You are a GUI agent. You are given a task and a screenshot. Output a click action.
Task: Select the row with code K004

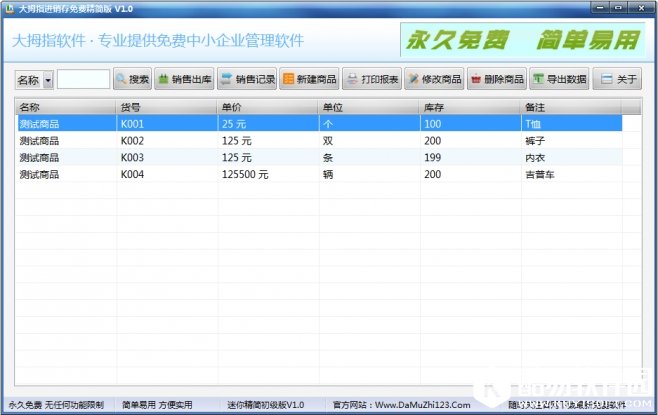pos(319,174)
